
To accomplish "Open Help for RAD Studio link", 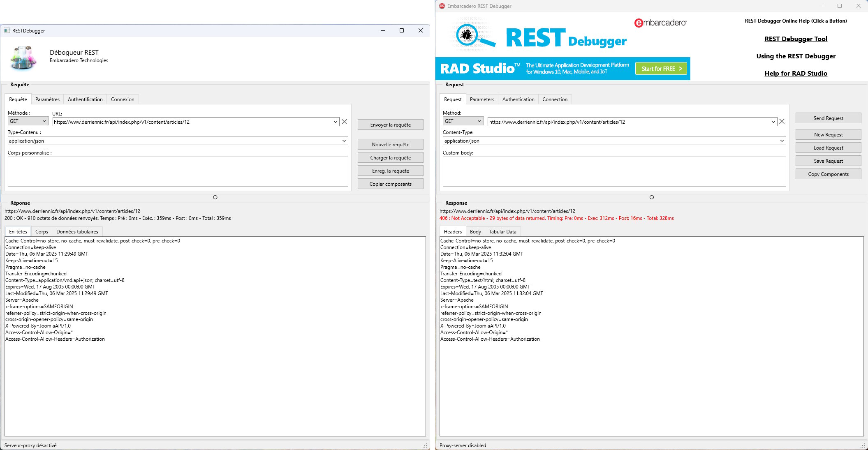I will (x=796, y=74).
